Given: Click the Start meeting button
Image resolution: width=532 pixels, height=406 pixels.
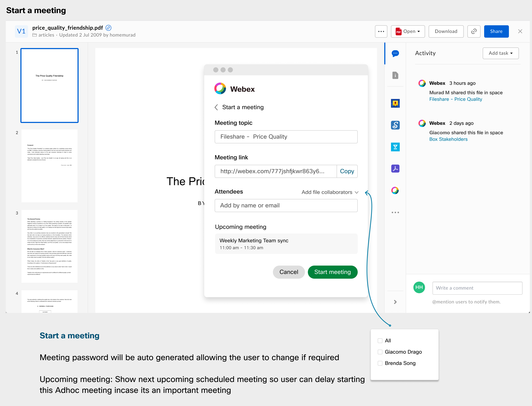Looking at the screenshot, I should click(332, 272).
